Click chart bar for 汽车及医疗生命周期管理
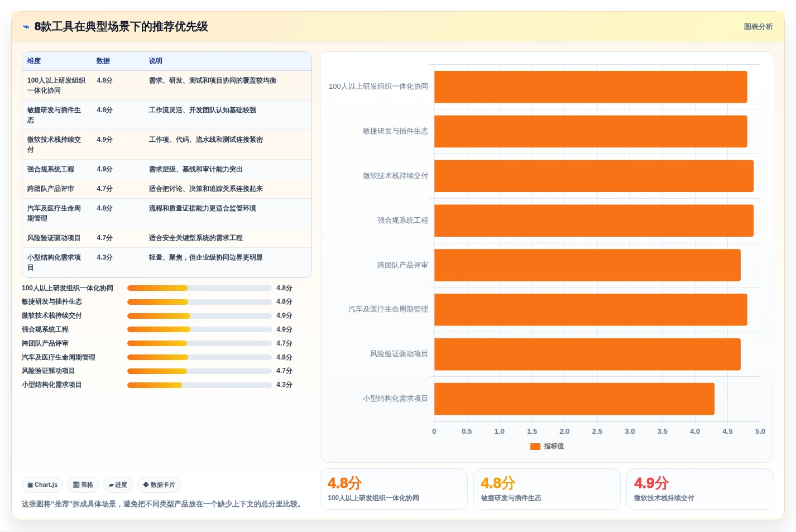This screenshot has width=796, height=532. click(x=591, y=310)
